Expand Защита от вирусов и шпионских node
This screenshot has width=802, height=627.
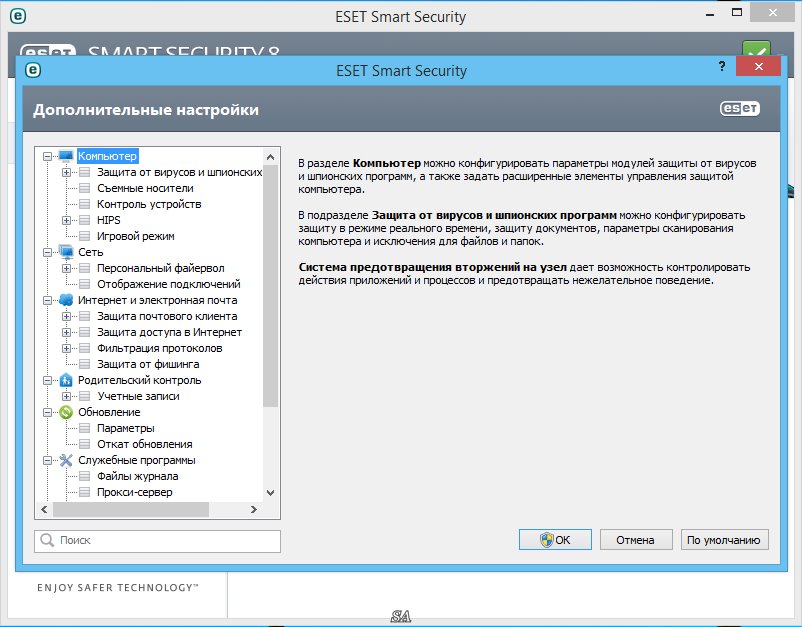pos(66,172)
